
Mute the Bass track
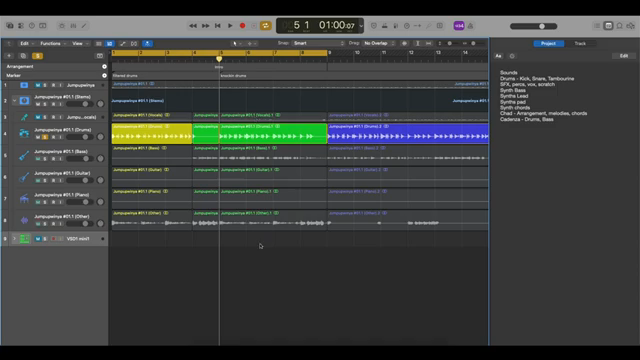(x=38, y=159)
